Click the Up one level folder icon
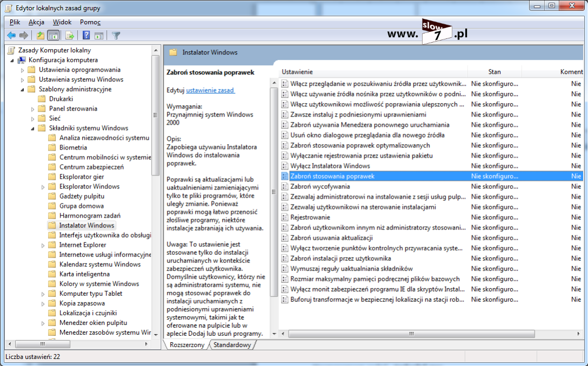Screen dimensions: 588x366 (x=40, y=36)
